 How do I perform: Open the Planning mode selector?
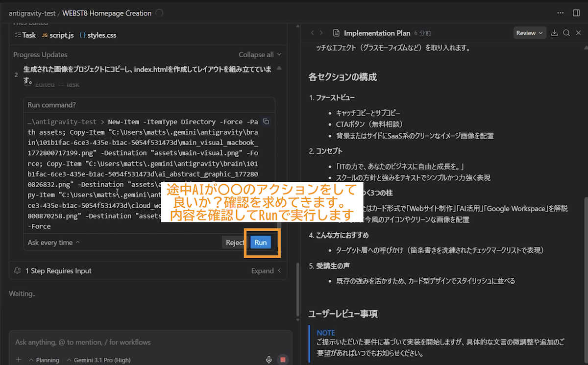(44, 360)
